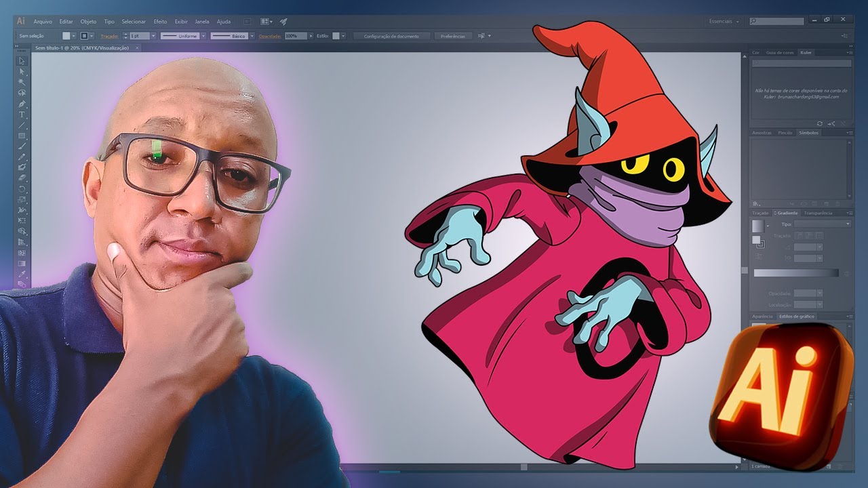Open the Efeito menu

pos(161,22)
